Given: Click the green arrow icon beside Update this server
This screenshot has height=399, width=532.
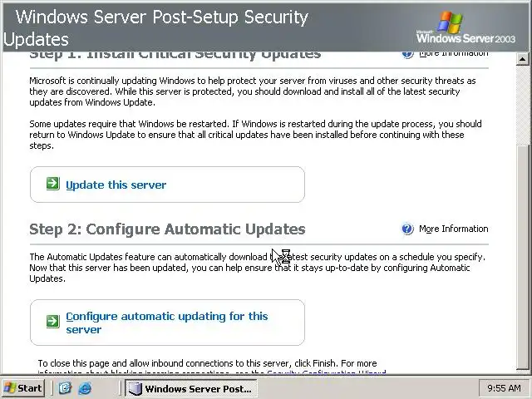Looking at the screenshot, I should (52, 184).
